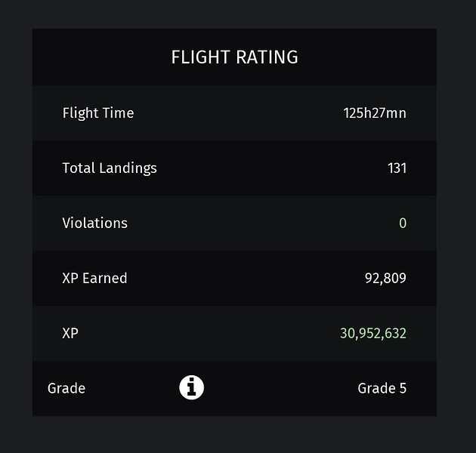The width and height of the screenshot is (476, 453).
Task: Select the Total Landings label
Action: click(x=110, y=168)
